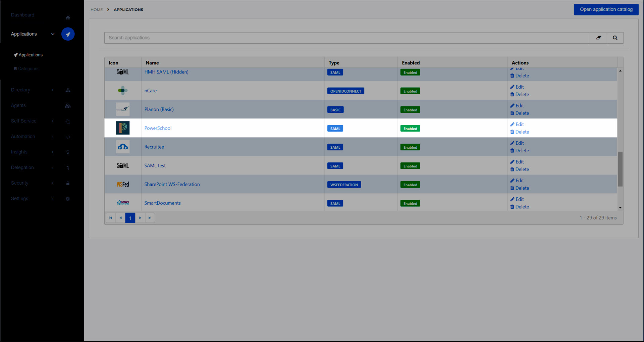
Task: Expand the Delegation menu chevron
Action: tap(53, 167)
